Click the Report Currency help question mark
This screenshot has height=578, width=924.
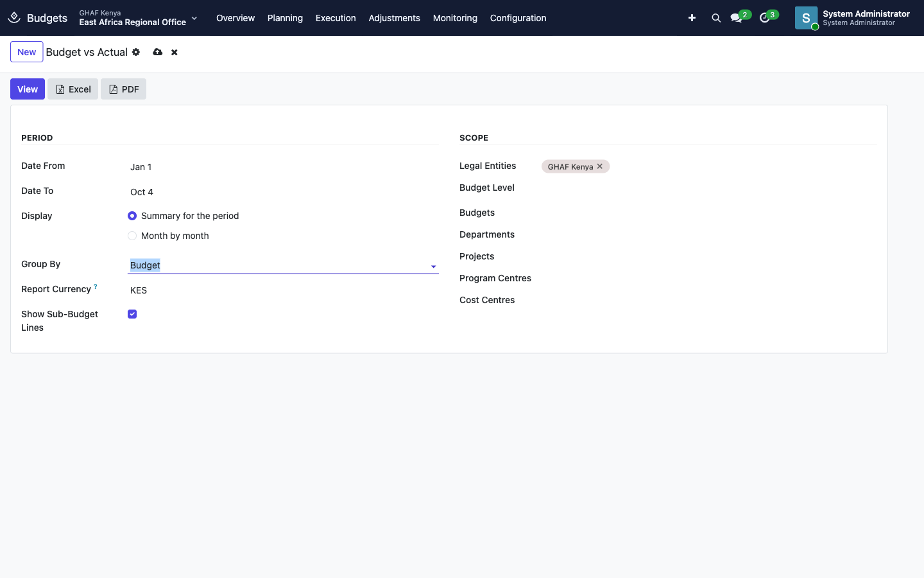[x=96, y=286]
